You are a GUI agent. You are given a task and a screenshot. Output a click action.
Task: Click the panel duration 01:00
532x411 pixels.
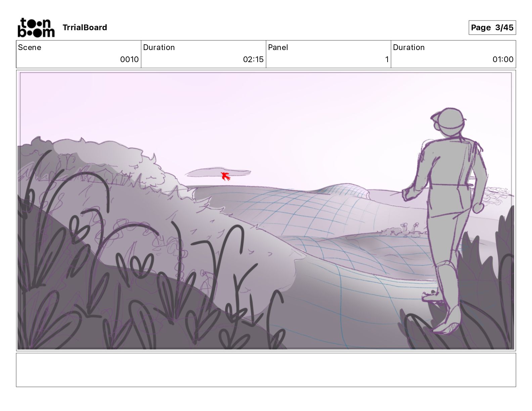503,59
